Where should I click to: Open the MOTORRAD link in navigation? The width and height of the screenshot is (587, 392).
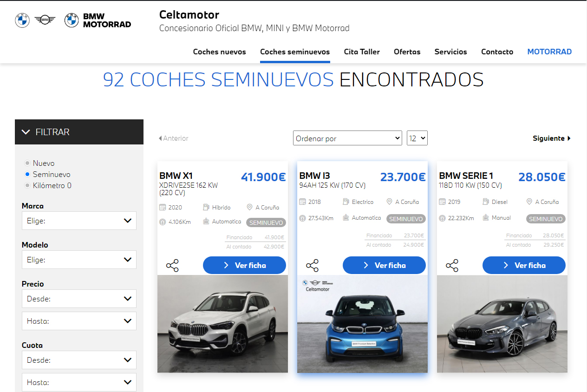[x=549, y=52]
